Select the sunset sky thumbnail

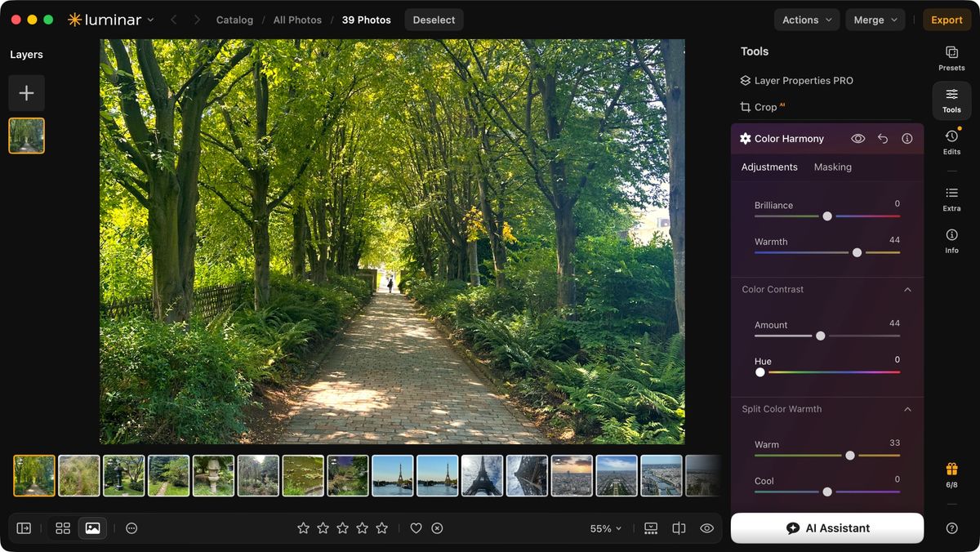click(x=572, y=476)
